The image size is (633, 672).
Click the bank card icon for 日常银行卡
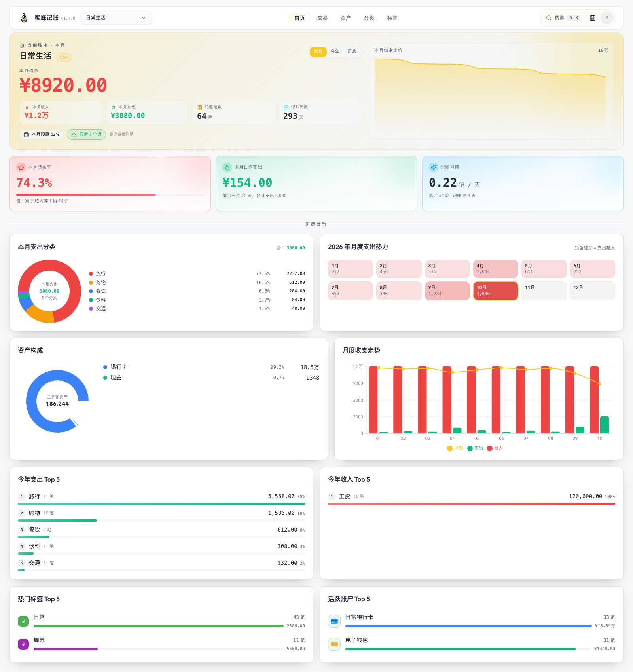coord(334,621)
